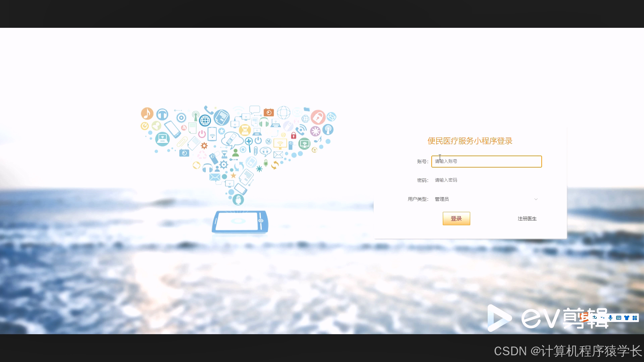Focus the 账号 account input field

click(486, 161)
